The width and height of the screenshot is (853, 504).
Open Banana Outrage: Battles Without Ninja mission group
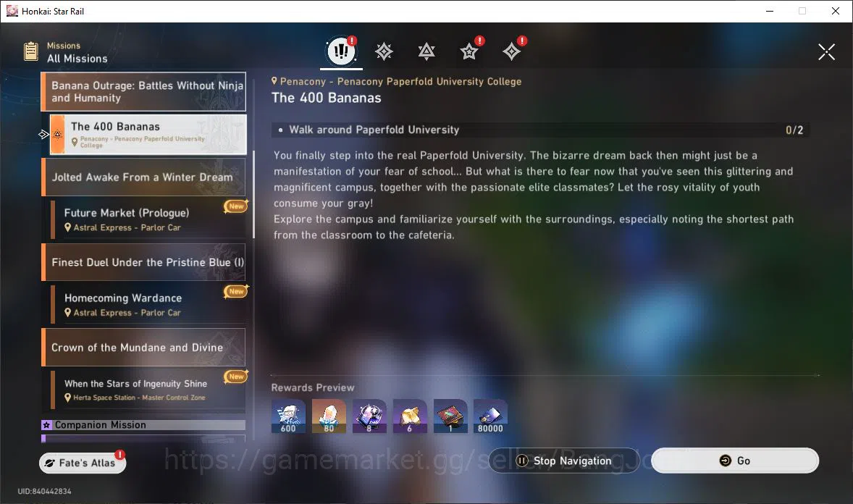tap(143, 91)
